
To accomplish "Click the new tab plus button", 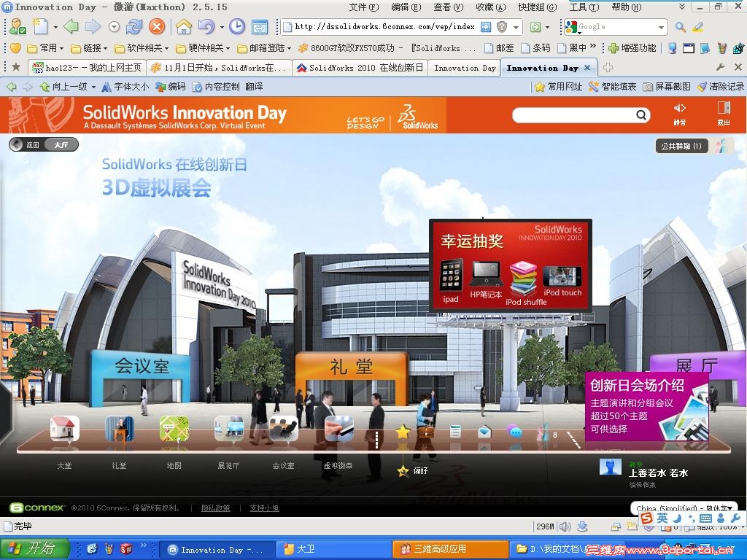I will point(608,68).
